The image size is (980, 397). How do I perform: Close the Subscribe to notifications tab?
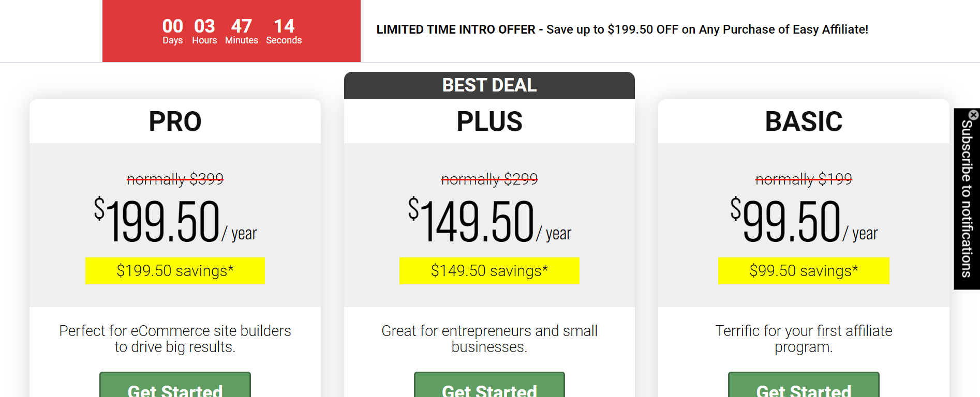pyautogui.click(x=973, y=115)
